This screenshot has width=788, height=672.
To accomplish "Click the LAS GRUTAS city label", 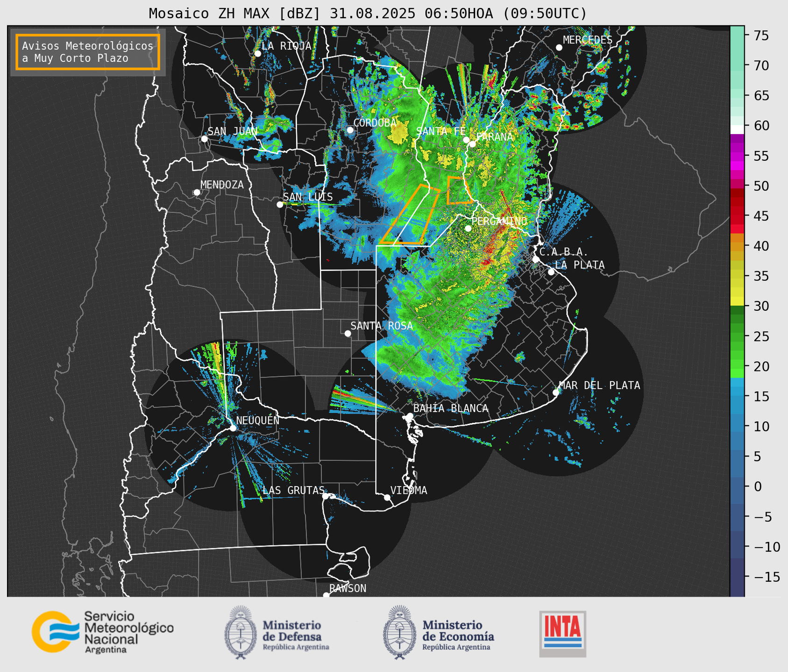I will coord(293,490).
